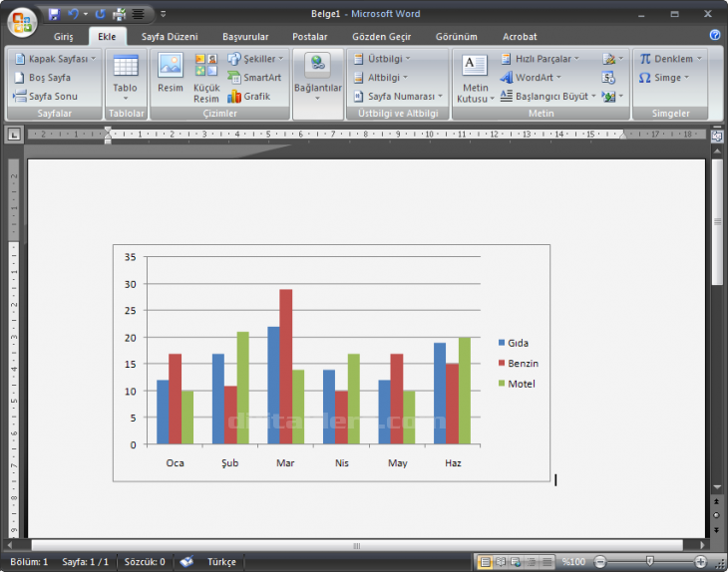This screenshot has width=728, height=572.
Task: Expand the Başlangıcı Büyüt drop cap menu
Action: [x=593, y=97]
